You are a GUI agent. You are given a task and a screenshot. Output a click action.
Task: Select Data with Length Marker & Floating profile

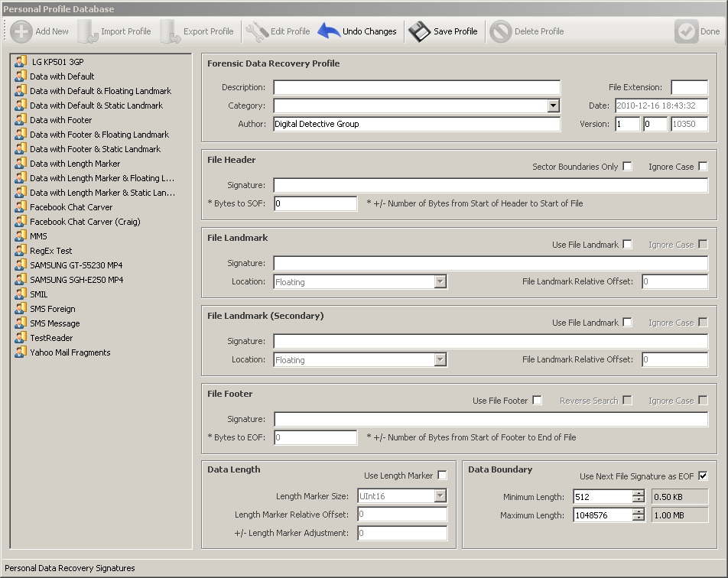click(x=102, y=178)
